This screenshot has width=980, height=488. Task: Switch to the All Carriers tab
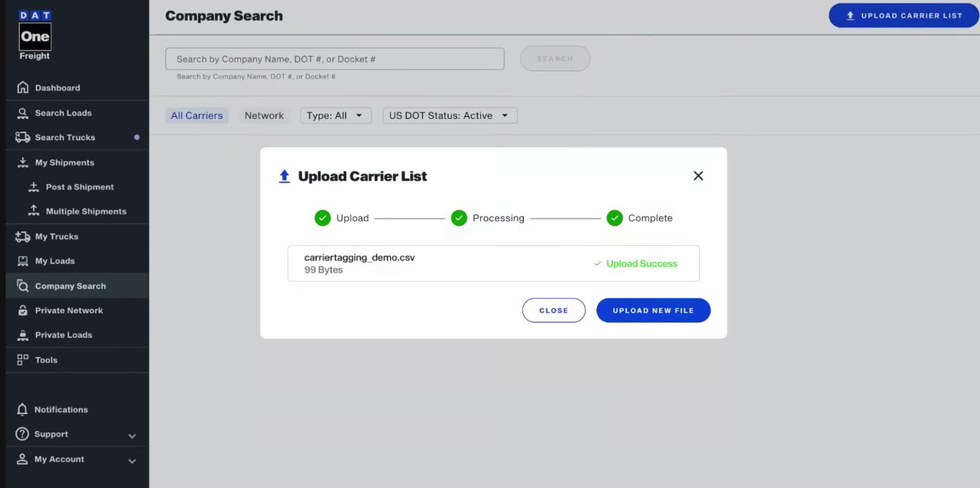click(196, 115)
